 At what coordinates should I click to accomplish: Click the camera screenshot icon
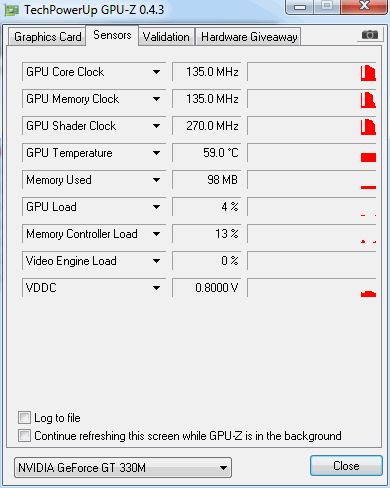click(x=370, y=35)
